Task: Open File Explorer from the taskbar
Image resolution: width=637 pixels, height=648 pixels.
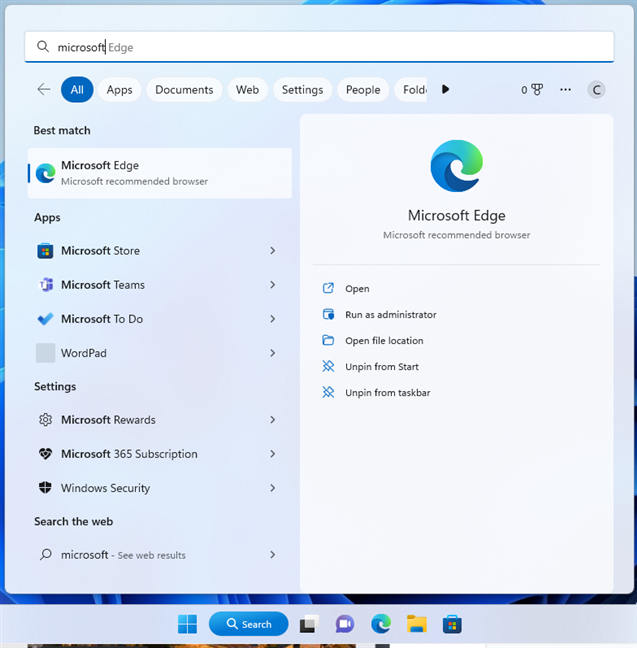Action: (416, 624)
